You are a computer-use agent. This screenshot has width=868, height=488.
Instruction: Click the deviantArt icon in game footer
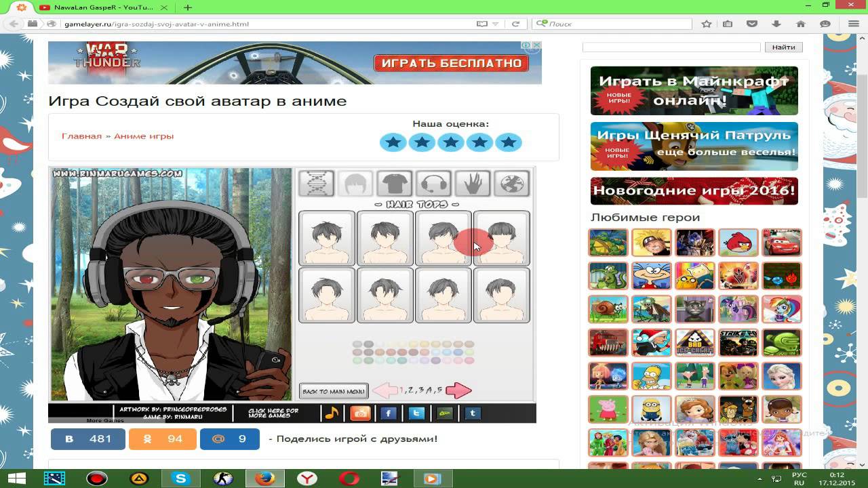click(x=445, y=413)
